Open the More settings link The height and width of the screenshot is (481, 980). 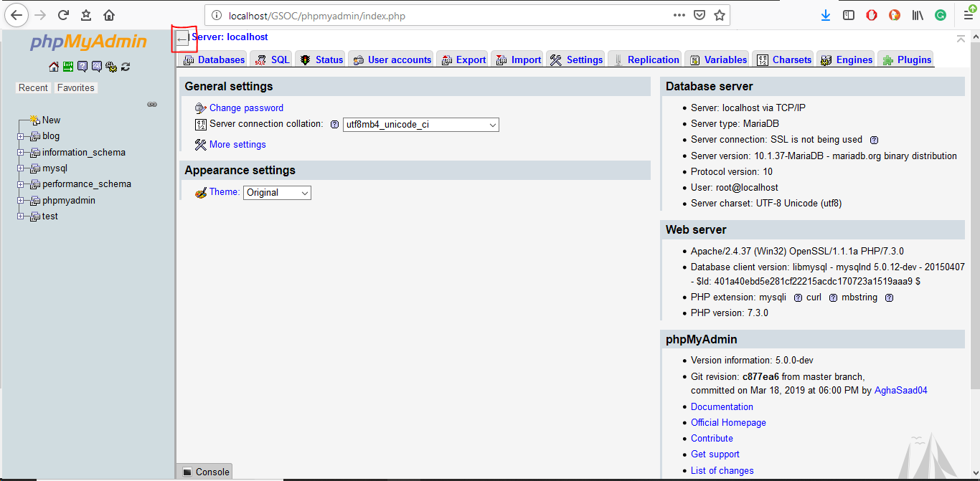237,144
